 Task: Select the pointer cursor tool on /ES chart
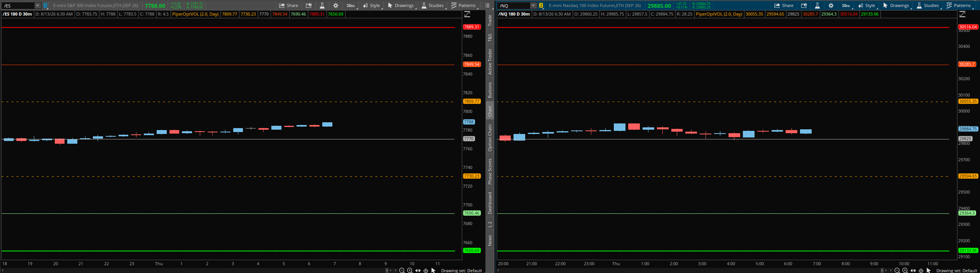tap(433, 270)
